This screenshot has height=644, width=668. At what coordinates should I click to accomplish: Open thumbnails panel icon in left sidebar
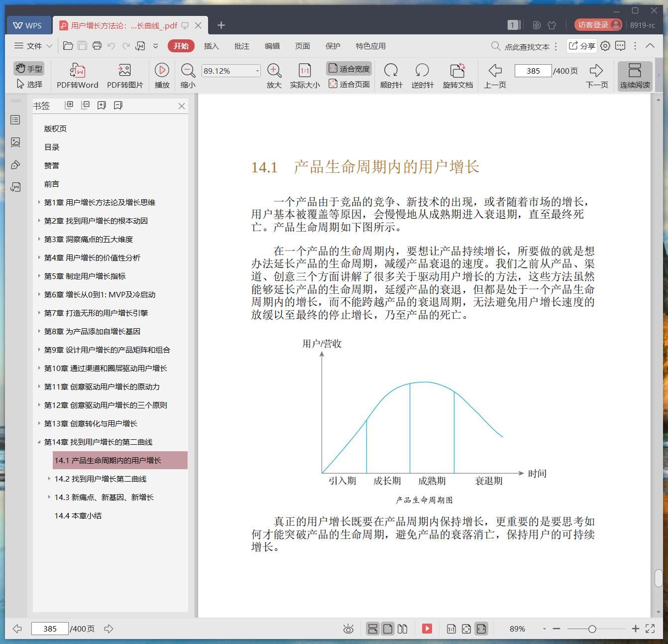point(15,142)
